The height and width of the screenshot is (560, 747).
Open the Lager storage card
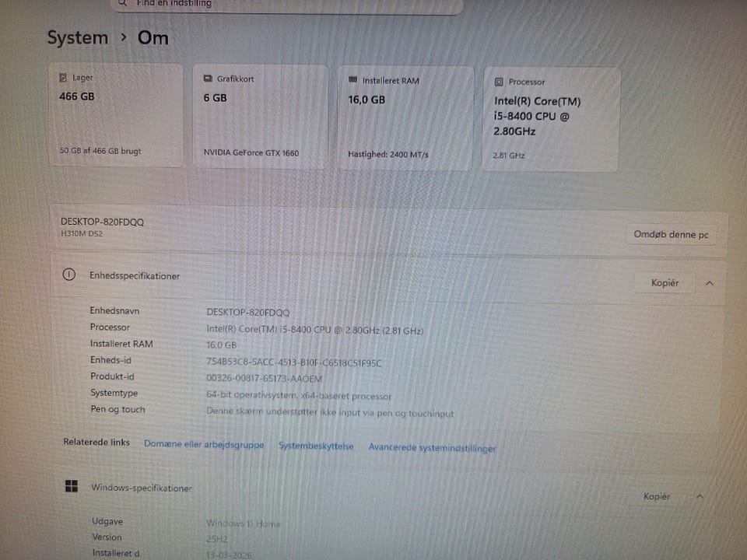(x=116, y=115)
